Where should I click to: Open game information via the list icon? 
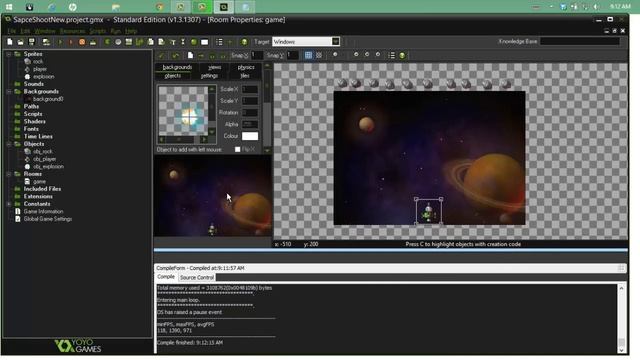(219, 42)
